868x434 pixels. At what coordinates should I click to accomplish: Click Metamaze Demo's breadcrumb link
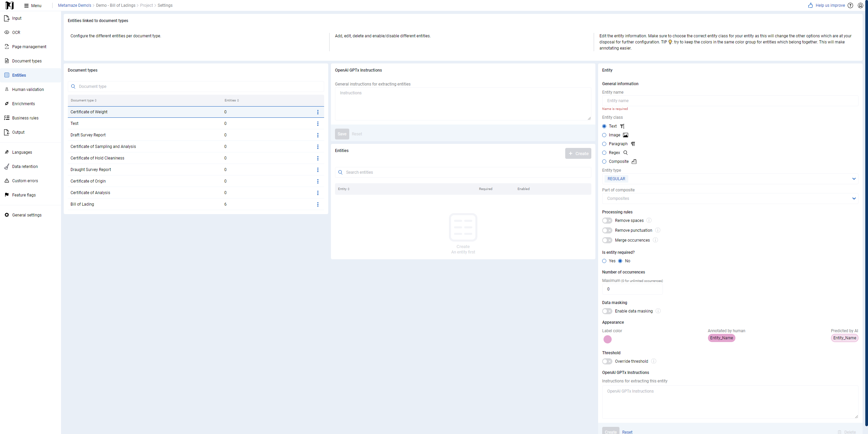click(x=75, y=5)
